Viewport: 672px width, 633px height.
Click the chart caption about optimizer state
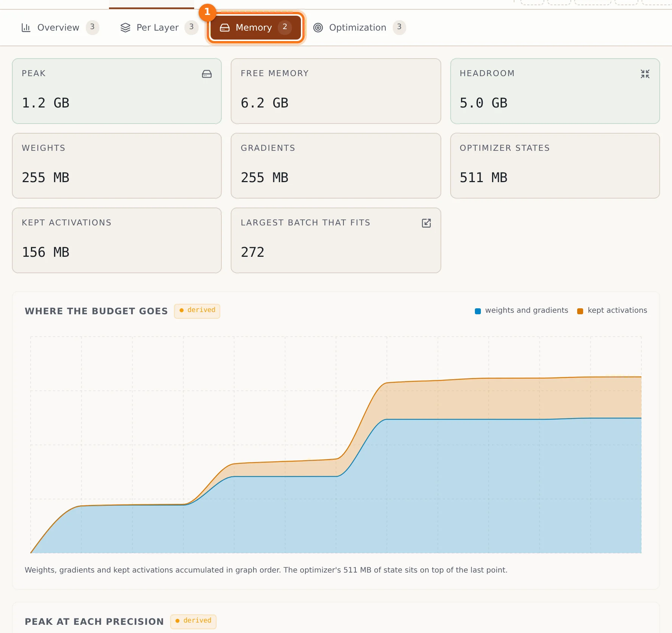click(266, 570)
